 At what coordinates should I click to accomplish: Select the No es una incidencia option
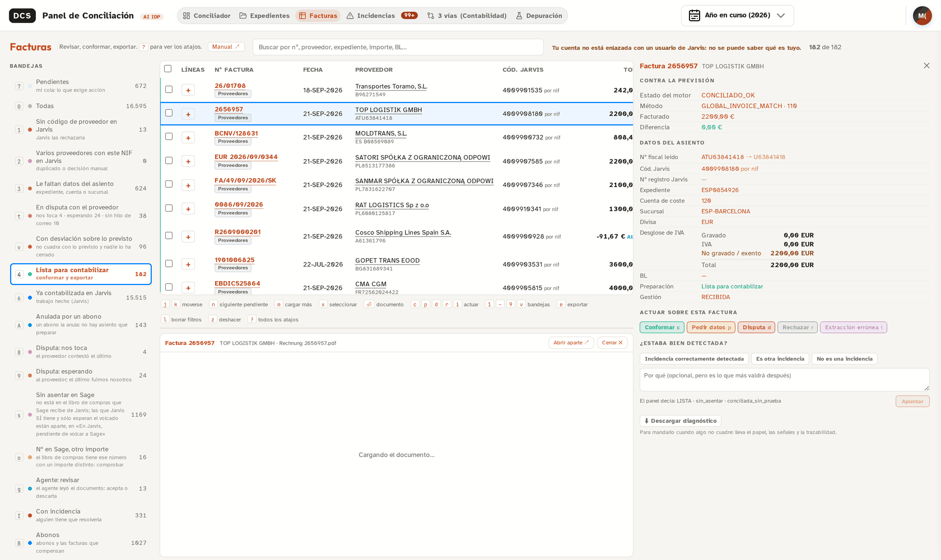tap(844, 359)
